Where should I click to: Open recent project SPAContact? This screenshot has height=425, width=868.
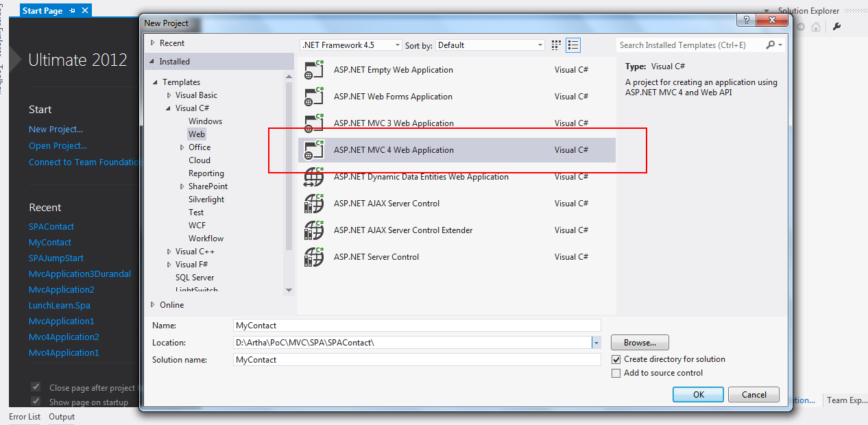coord(51,227)
